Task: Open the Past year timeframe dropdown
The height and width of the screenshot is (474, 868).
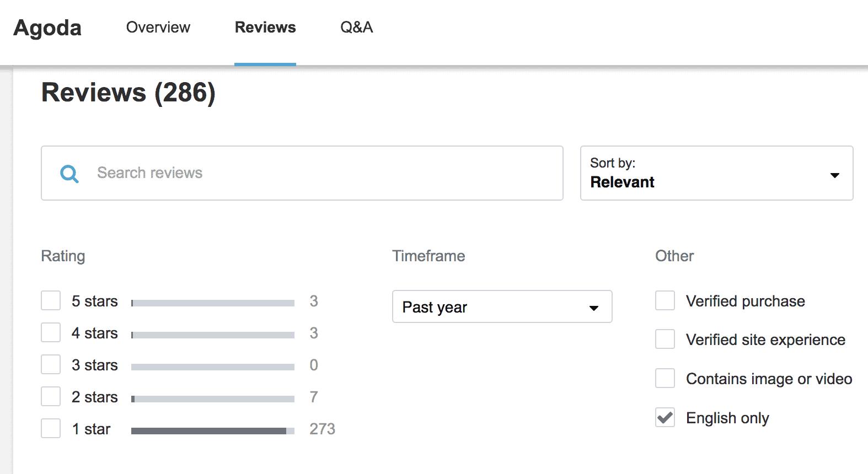Action: [502, 307]
